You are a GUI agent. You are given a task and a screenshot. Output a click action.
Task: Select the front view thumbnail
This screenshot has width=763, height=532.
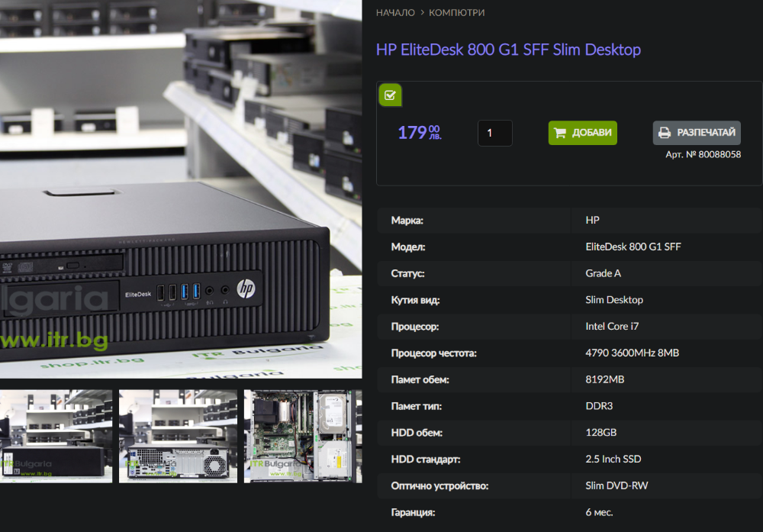(56, 436)
